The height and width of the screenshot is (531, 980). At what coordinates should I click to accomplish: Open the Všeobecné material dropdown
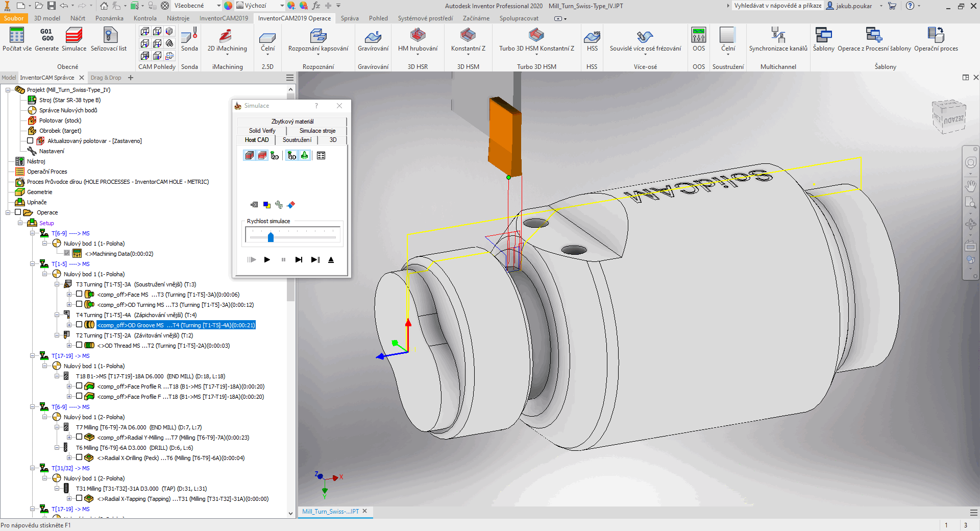(218, 6)
